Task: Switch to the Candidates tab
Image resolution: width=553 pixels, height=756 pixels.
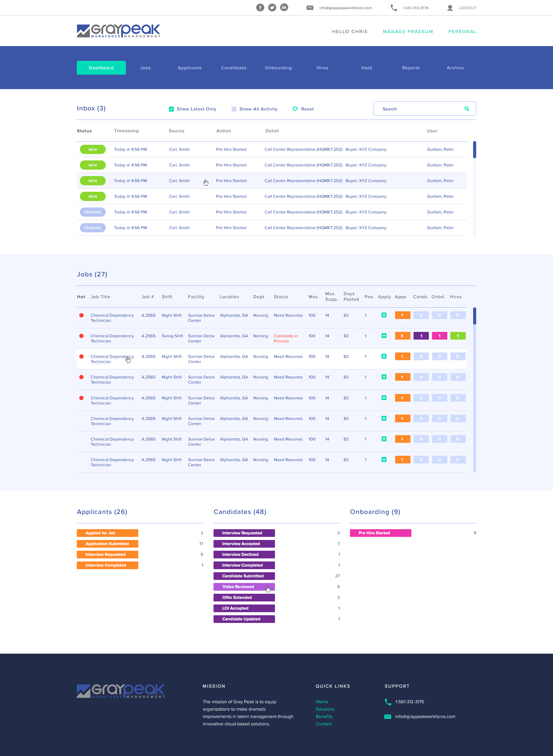Action: click(x=234, y=68)
